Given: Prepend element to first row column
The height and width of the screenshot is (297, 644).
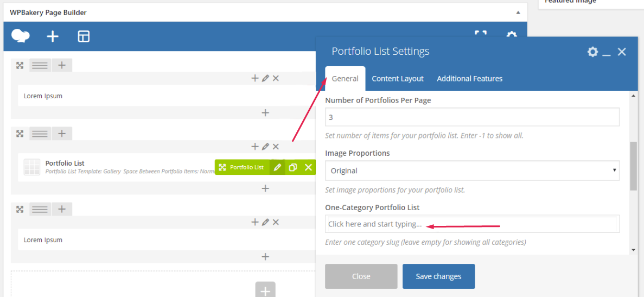Looking at the screenshot, I should [254, 78].
